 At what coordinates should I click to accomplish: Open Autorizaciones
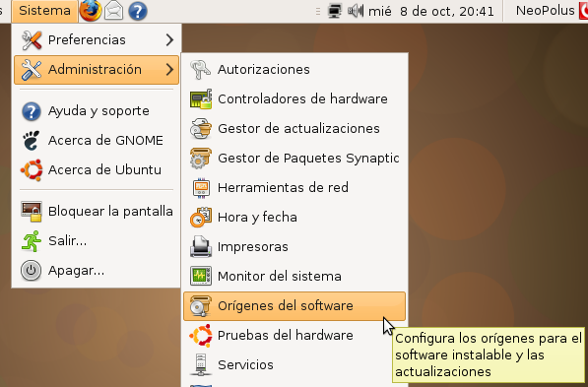(x=294, y=69)
